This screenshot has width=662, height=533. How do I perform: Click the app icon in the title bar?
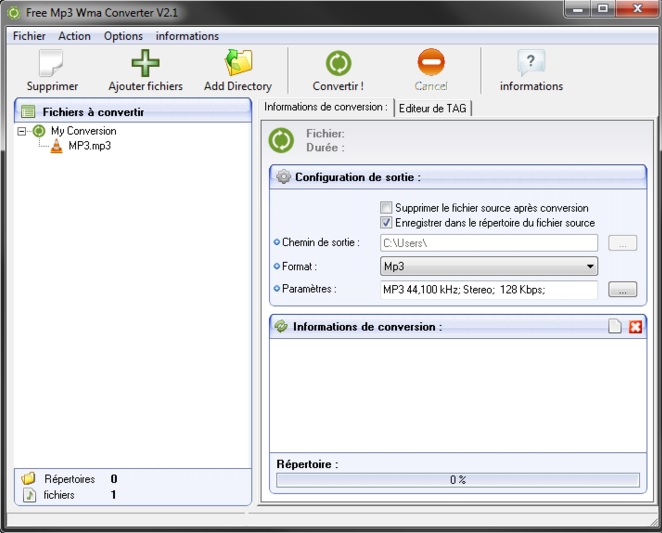point(14,13)
